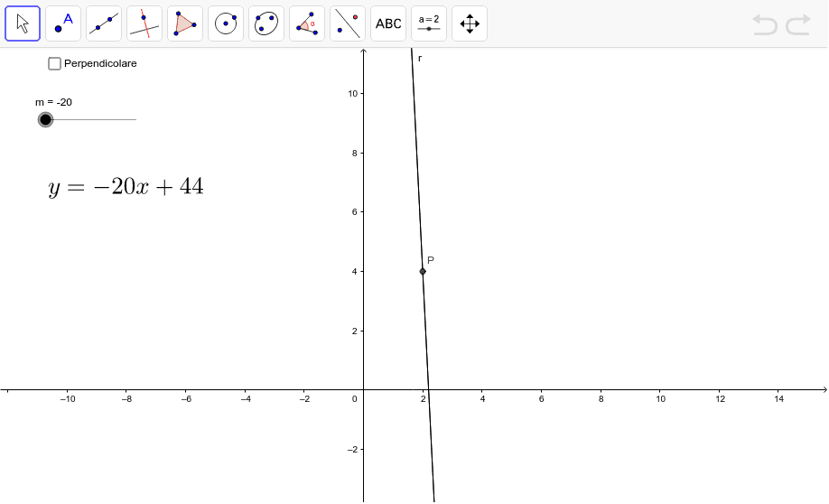Screen dimensions: 829x504
Task: Click the m slider handle
Action: point(45,120)
